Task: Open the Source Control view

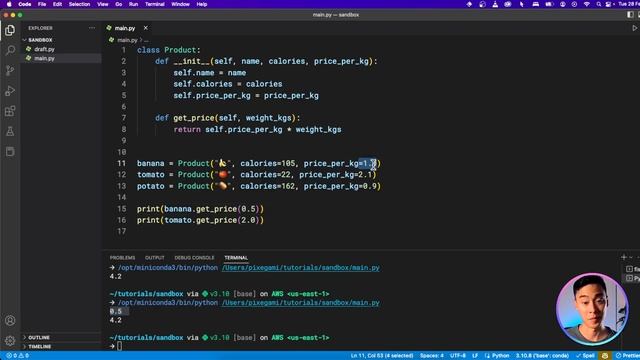Action: (10, 71)
